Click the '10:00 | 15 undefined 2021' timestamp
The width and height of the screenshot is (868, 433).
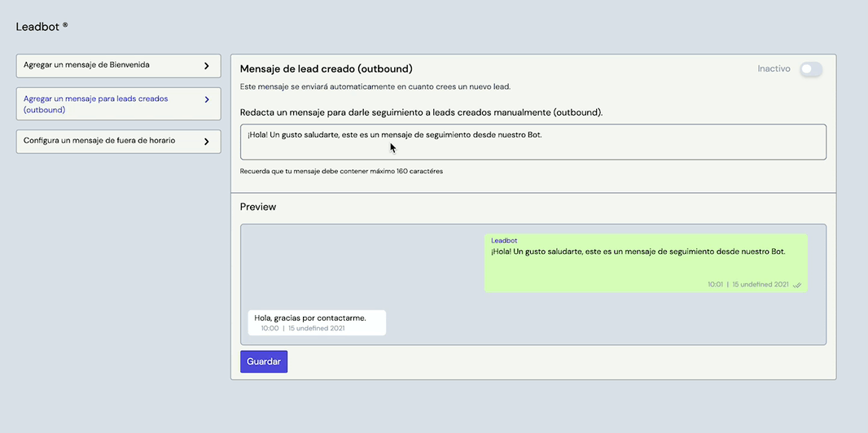(303, 329)
